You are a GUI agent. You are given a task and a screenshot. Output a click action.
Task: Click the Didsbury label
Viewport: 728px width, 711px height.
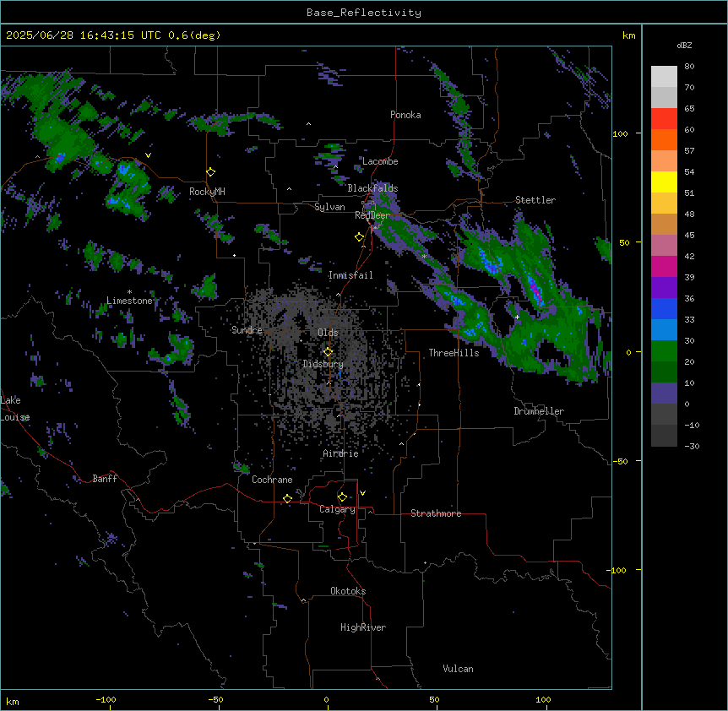(x=323, y=364)
